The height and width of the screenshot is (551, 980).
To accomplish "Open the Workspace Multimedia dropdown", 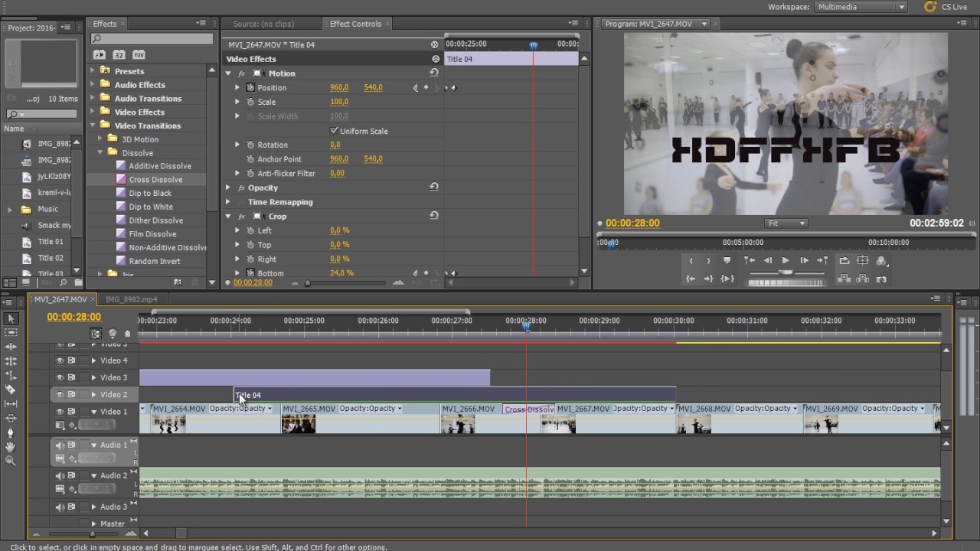I will tap(861, 7).
